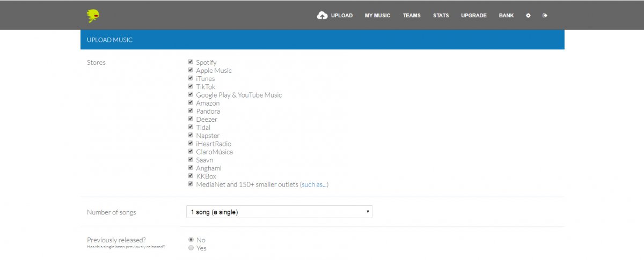This screenshot has height=260, width=644.
Task: Open the Bank page
Action: click(506, 16)
